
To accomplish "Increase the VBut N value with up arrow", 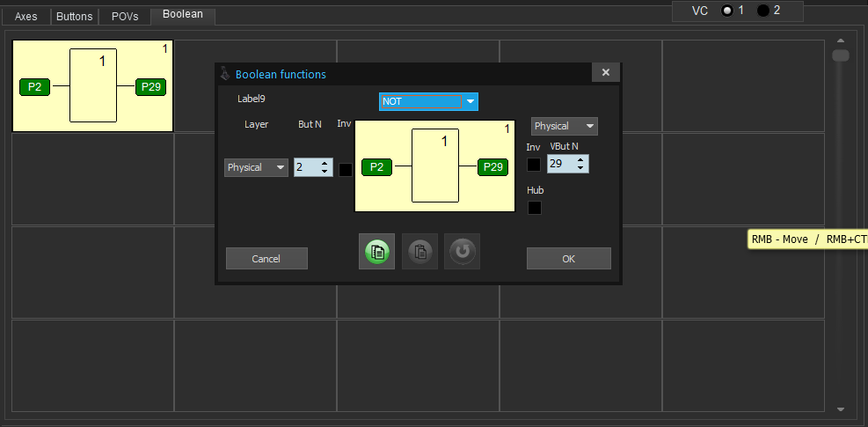I will [580, 159].
